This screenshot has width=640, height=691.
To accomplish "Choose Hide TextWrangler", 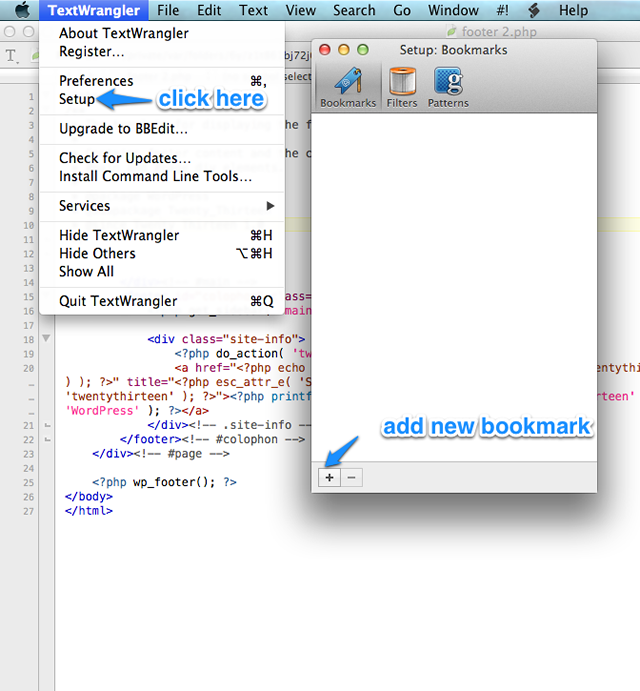I will (x=162, y=235).
